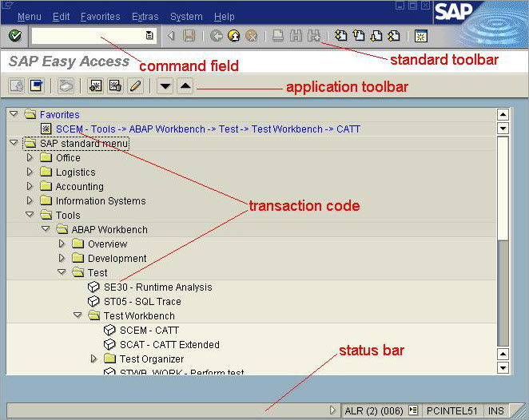Expand the Office folder

[30, 157]
